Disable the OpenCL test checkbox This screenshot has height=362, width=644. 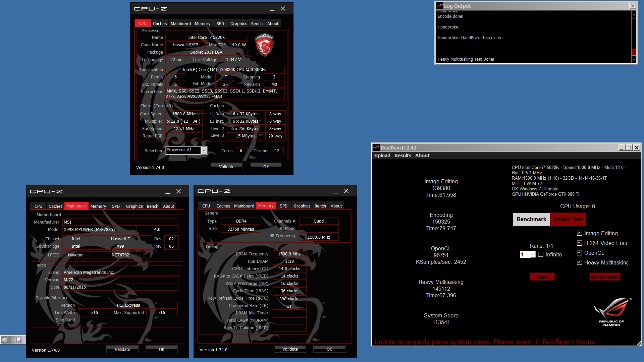point(579,253)
